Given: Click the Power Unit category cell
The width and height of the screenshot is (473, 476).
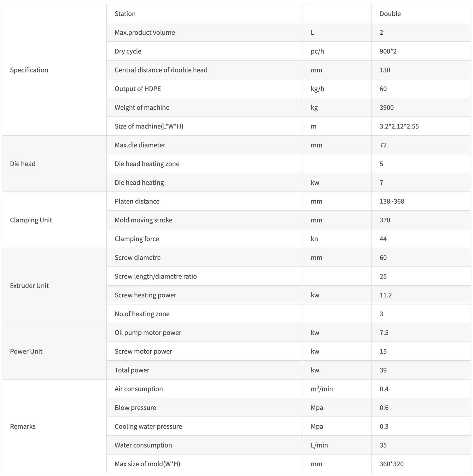Looking at the screenshot, I should 54,351.
